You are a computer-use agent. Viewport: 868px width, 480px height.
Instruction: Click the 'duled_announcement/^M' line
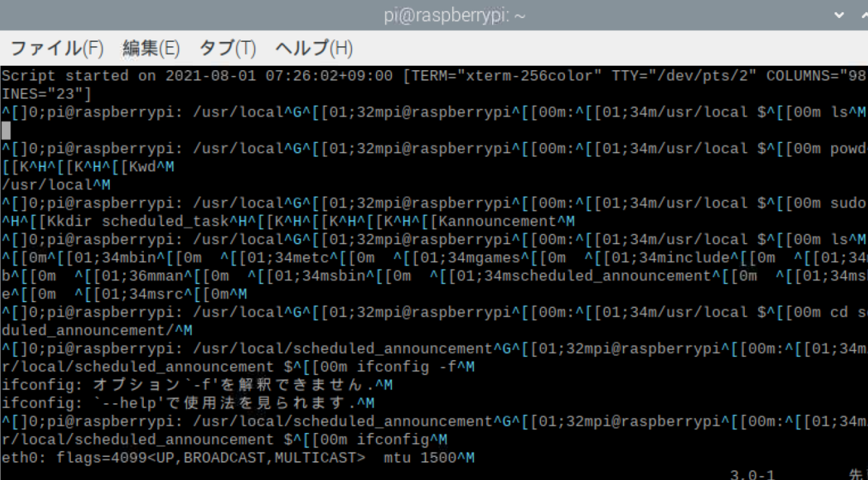coord(97,330)
